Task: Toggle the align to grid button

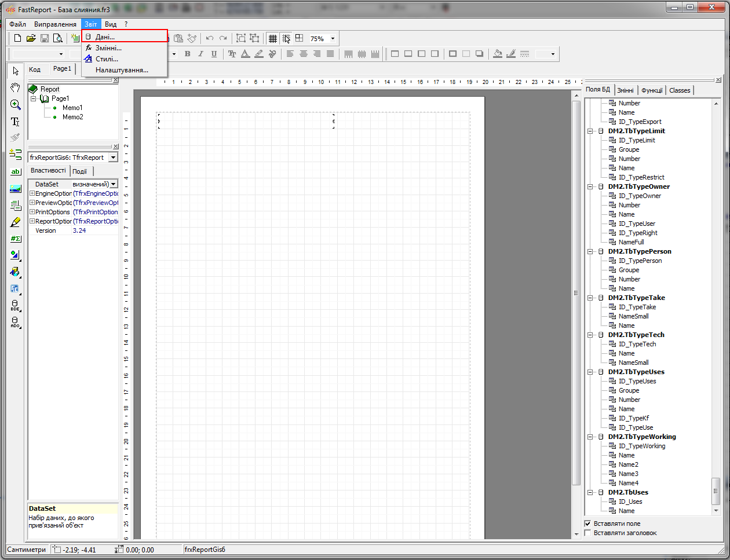Action: click(286, 38)
